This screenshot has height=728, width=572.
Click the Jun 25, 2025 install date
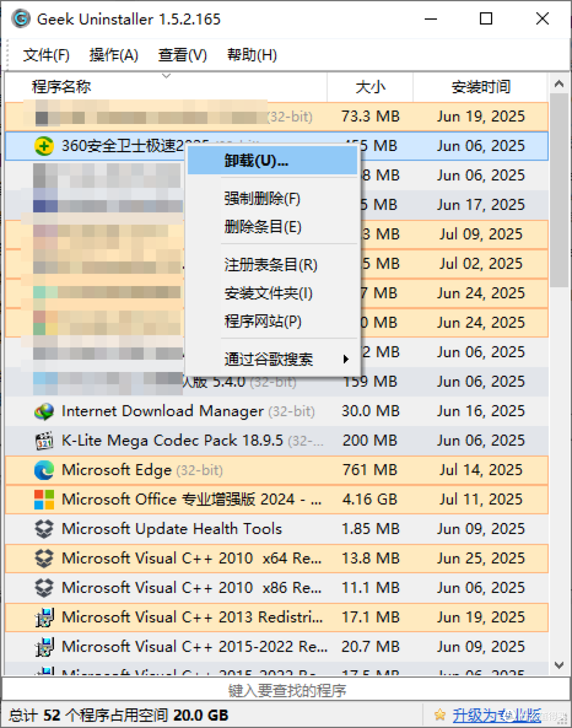481,558
